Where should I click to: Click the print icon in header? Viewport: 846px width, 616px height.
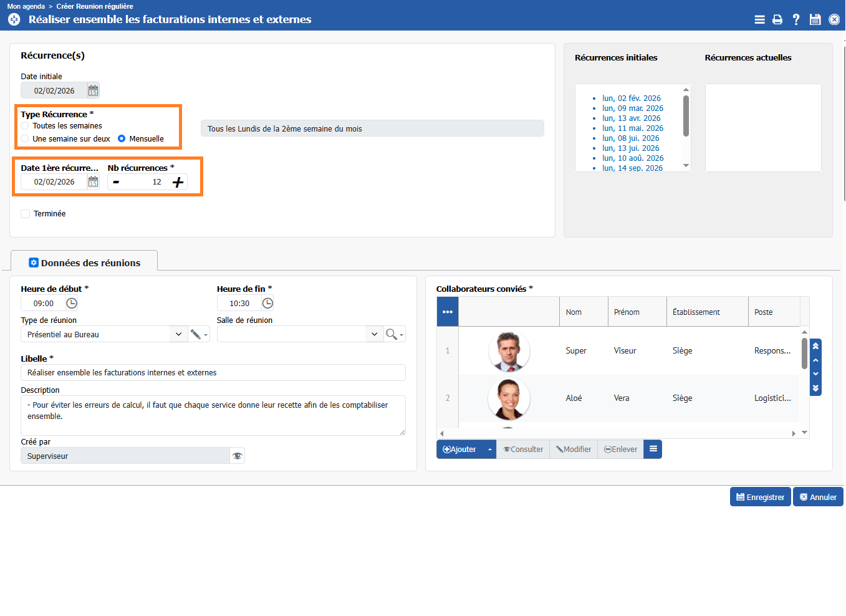tap(777, 19)
